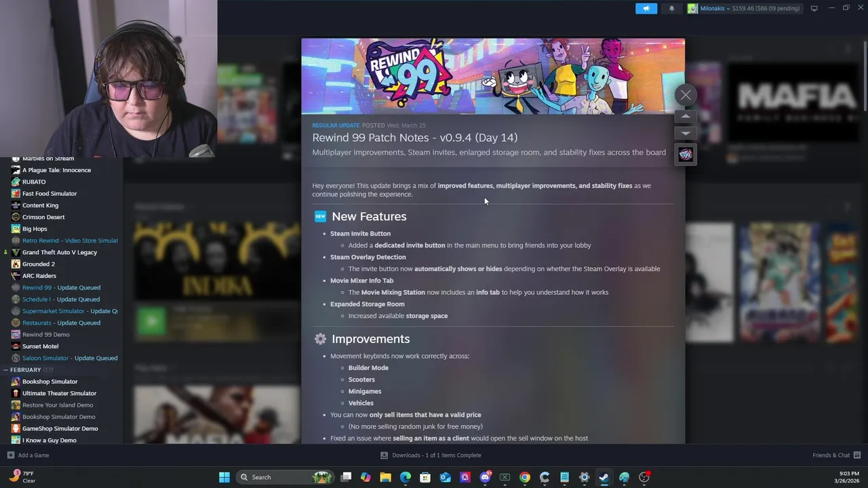Click the patch notes title heading
Screen dimensions: 868x488
click(414, 138)
